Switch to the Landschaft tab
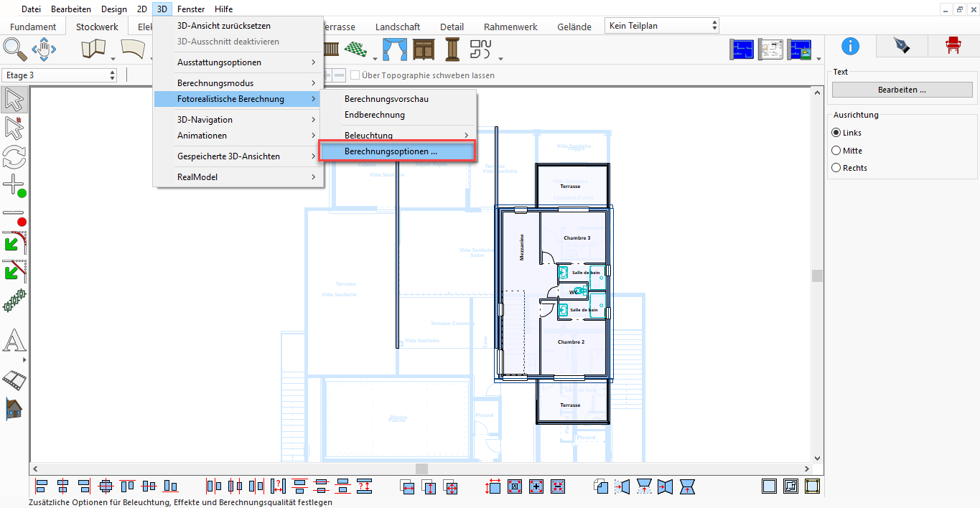Image resolution: width=980 pixels, height=508 pixels. click(x=398, y=27)
